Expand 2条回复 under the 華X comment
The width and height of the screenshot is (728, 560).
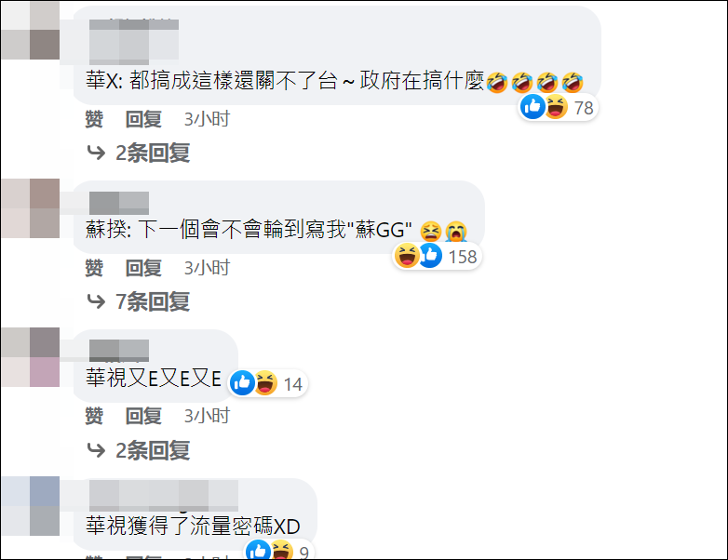pos(153,153)
